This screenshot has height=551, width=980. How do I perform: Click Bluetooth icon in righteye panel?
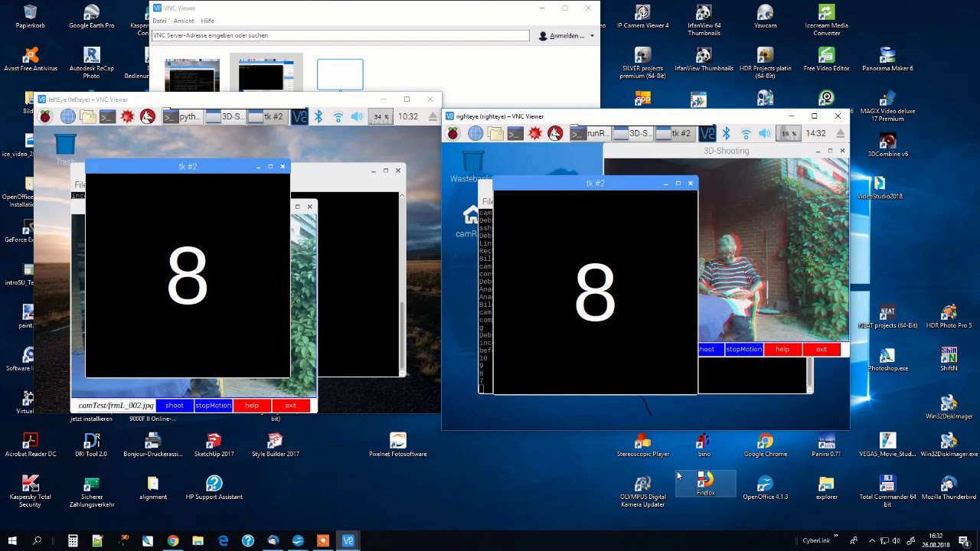(726, 133)
